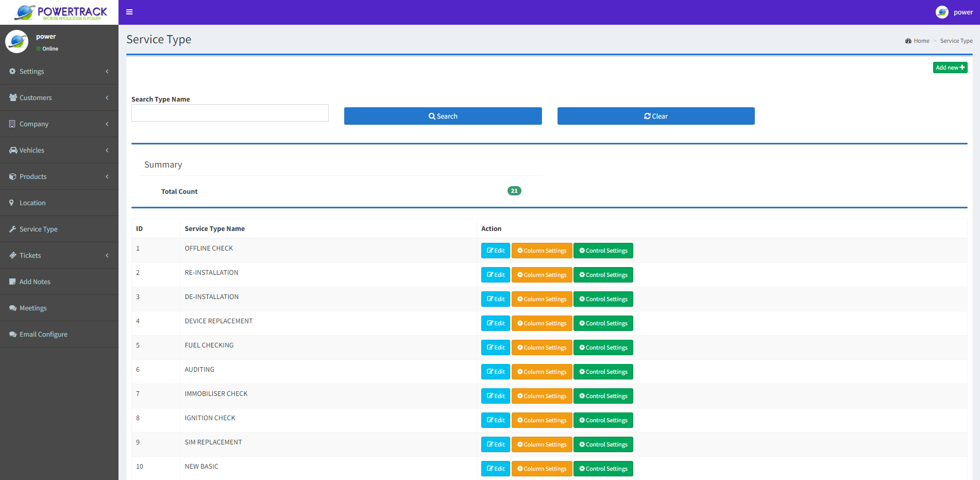Image resolution: width=980 pixels, height=480 pixels.
Task: Click the Meetings chat icon in sidebar
Action: click(12, 308)
